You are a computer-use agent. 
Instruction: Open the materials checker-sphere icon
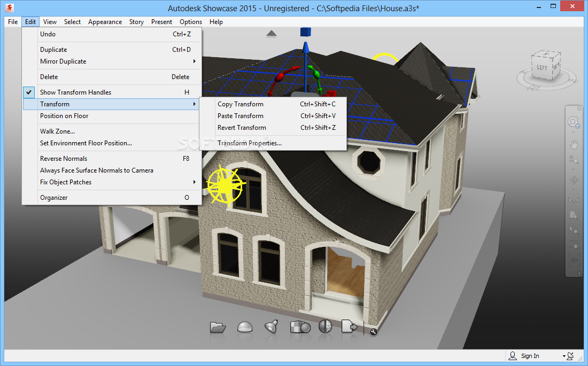300,326
